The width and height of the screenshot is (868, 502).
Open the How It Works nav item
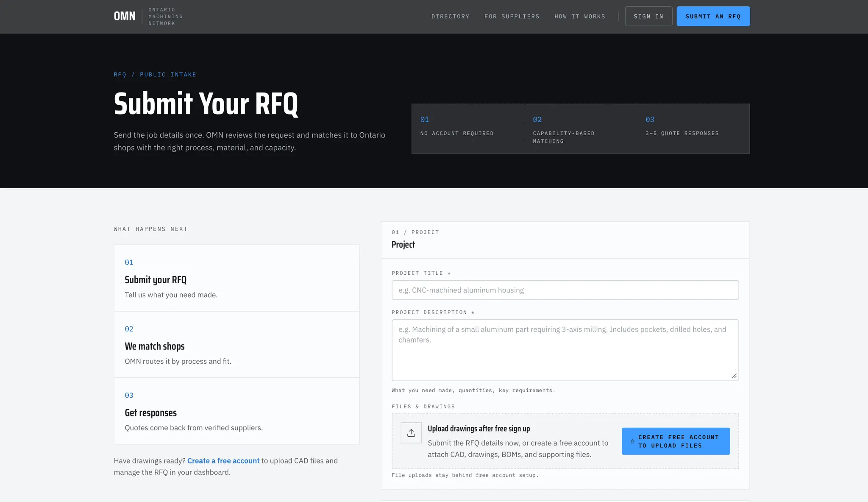580,16
